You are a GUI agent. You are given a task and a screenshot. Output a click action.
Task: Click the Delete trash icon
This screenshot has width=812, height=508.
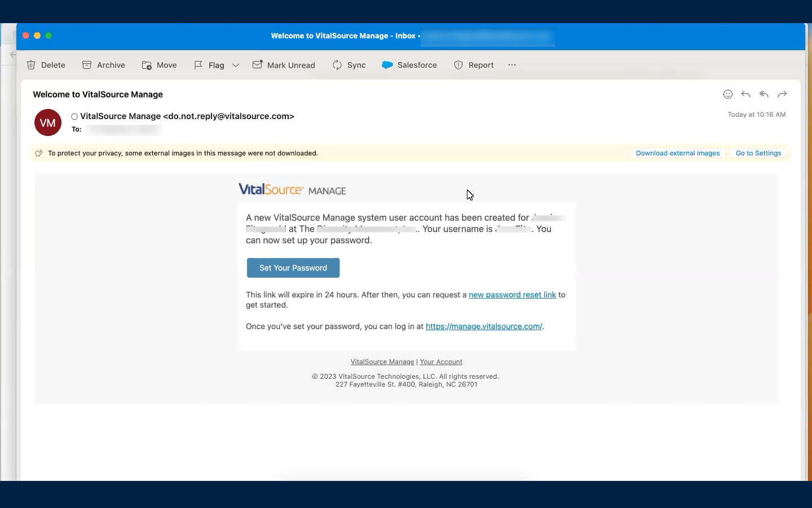coord(32,65)
